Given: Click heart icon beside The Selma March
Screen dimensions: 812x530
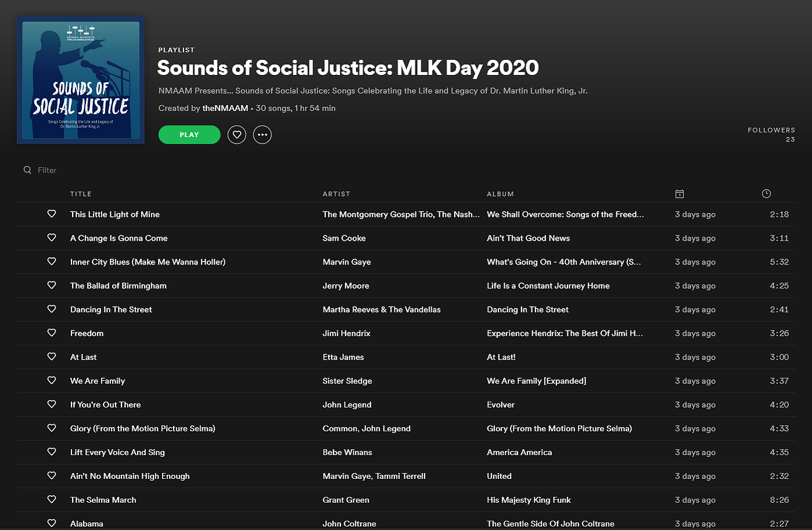Looking at the screenshot, I should pyautogui.click(x=52, y=500).
